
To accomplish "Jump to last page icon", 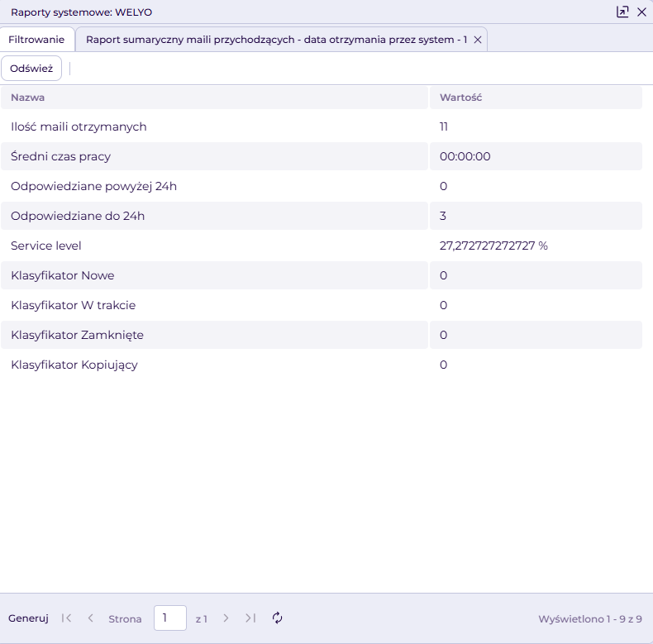I will tap(250, 618).
